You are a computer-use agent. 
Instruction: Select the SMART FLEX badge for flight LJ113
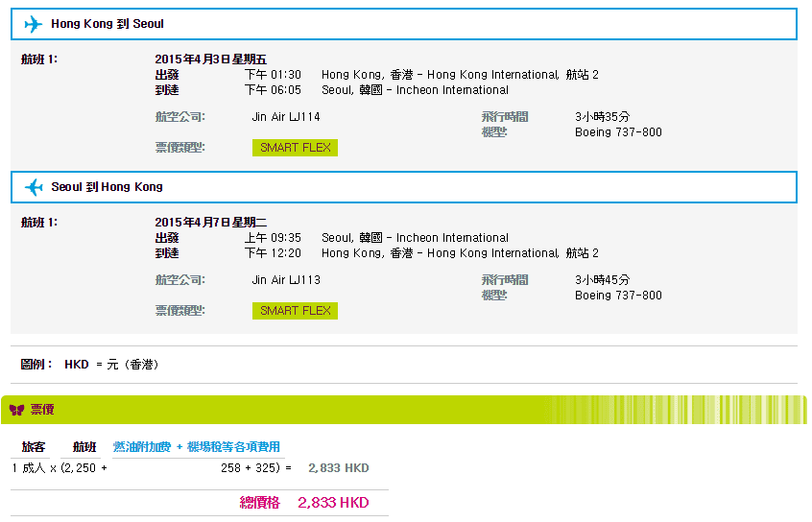(x=296, y=311)
